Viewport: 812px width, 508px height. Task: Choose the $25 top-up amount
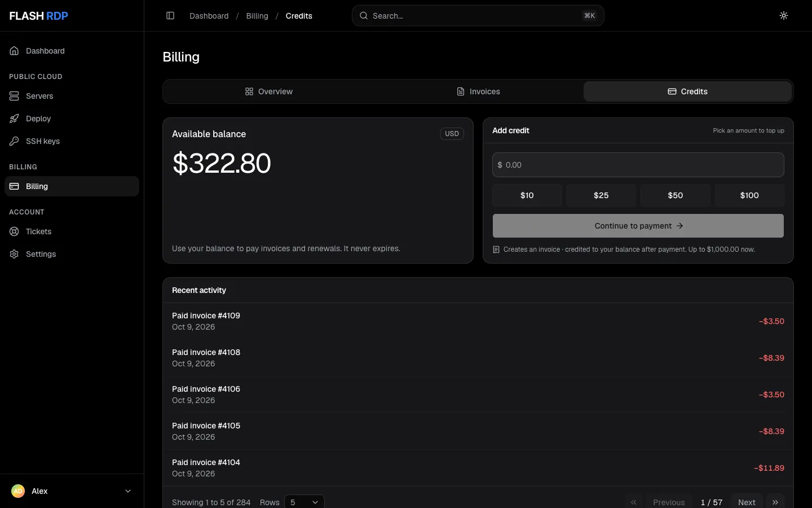601,195
